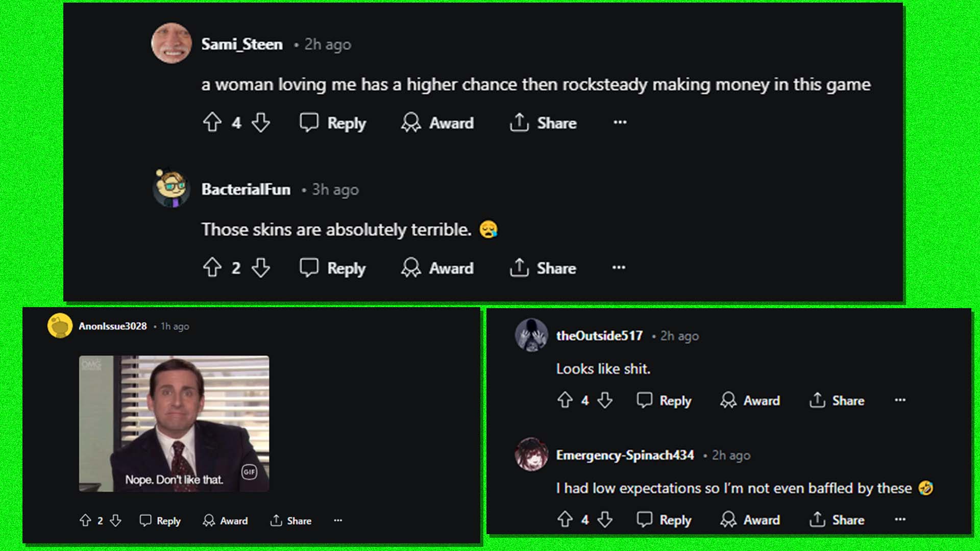Image resolution: width=980 pixels, height=551 pixels.
Task: Toggle the downvote on AnonIssue3028's comment
Action: [116, 520]
